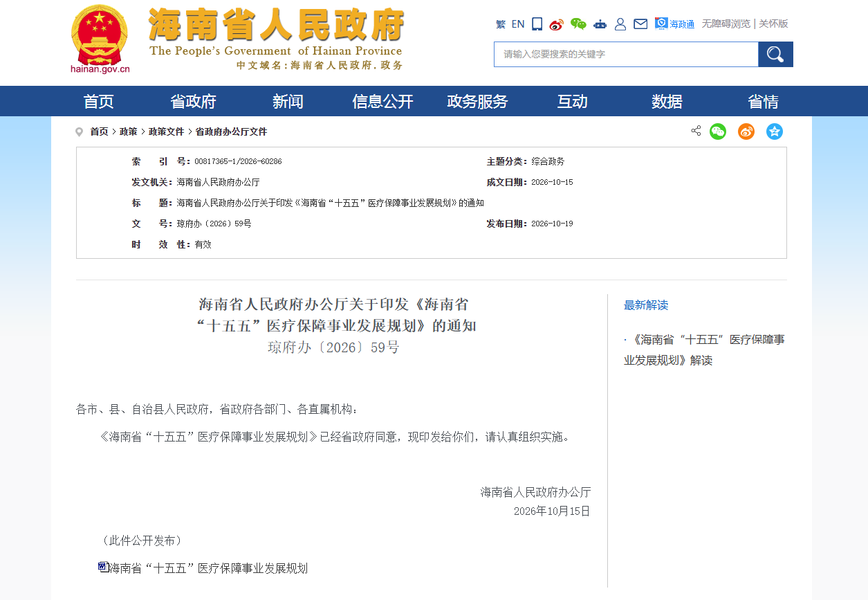This screenshot has width=868, height=600.
Task: Click the hainan.gov.cn domain text under emblem
Action: (x=100, y=69)
